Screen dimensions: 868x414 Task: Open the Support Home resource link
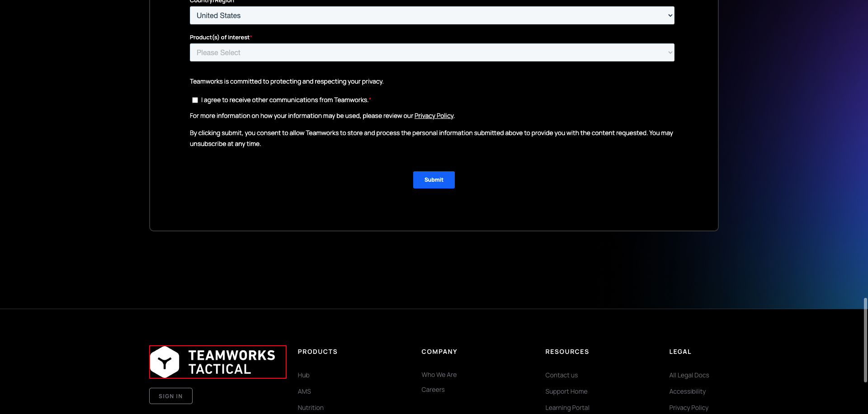click(566, 391)
